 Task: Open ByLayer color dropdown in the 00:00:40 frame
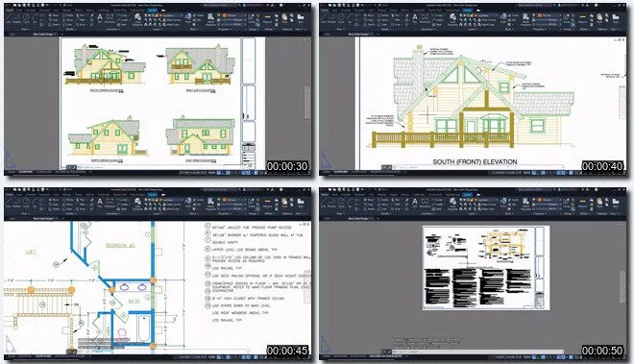tap(549, 15)
